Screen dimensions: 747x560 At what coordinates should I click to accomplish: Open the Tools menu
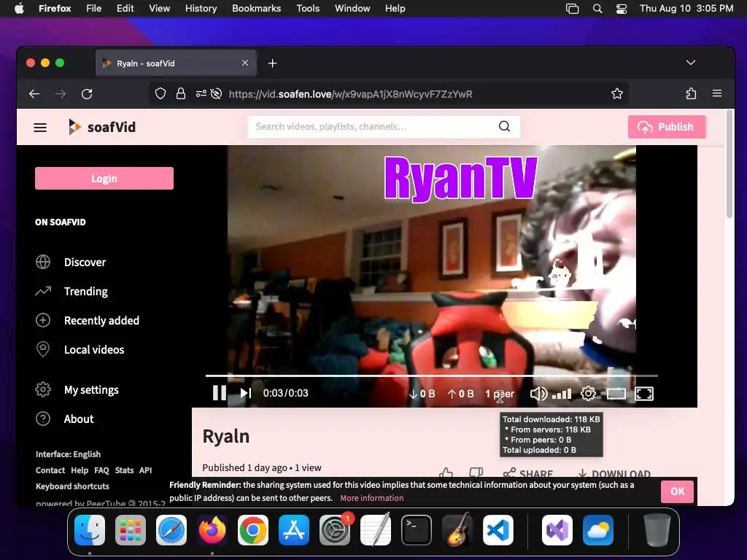(x=308, y=8)
